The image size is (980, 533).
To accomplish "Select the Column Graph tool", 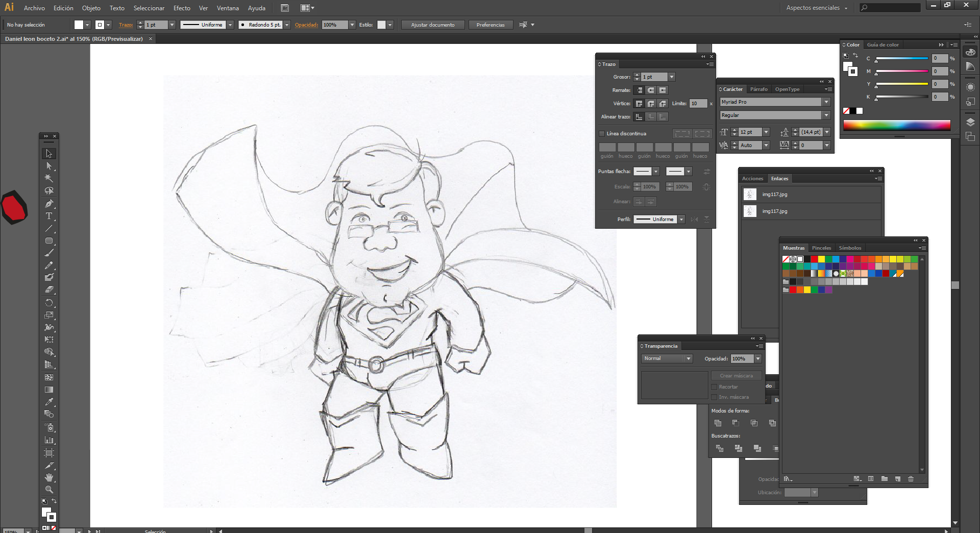I will point(49,440).
